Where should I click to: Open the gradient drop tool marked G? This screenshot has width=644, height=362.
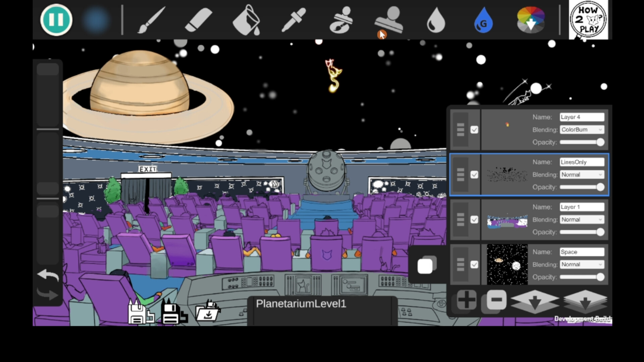coord(483,20)
